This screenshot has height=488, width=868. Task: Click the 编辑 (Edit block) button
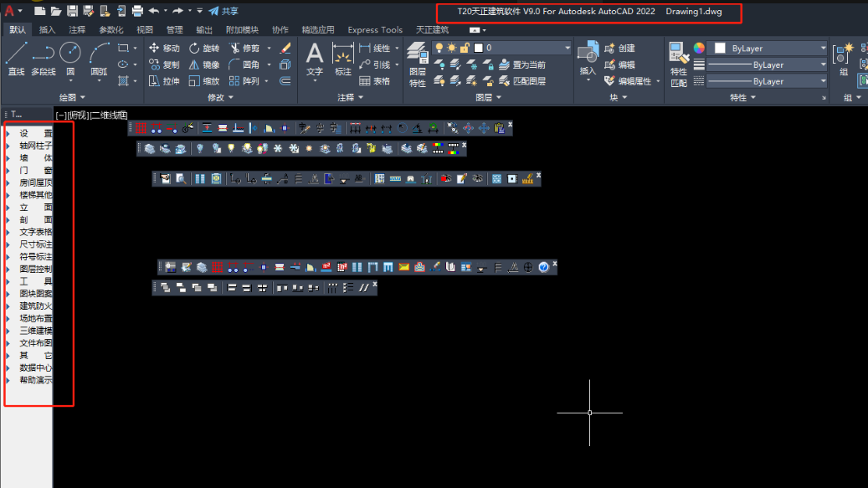point(620,64)
